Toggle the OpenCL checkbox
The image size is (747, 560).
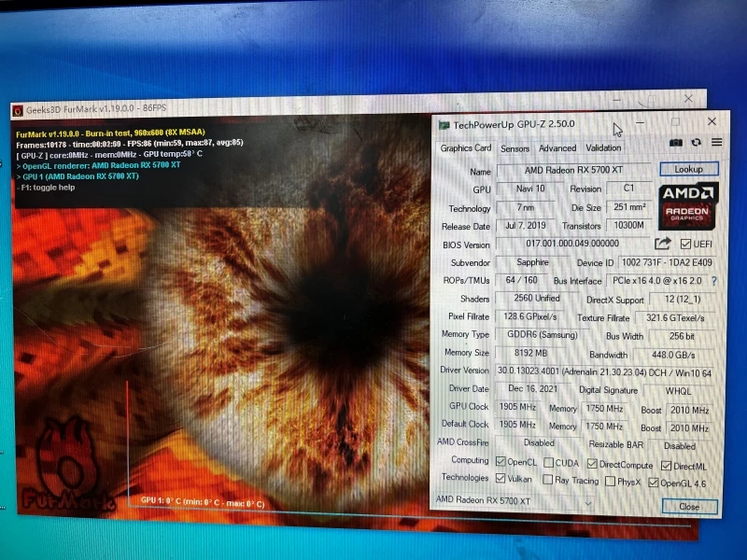[x=500, y=461]
